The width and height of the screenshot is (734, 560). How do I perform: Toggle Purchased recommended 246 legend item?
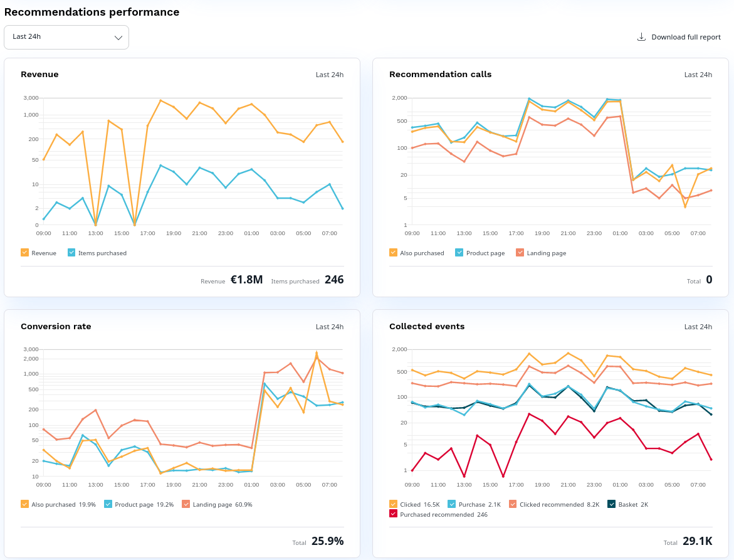[394, 514]
